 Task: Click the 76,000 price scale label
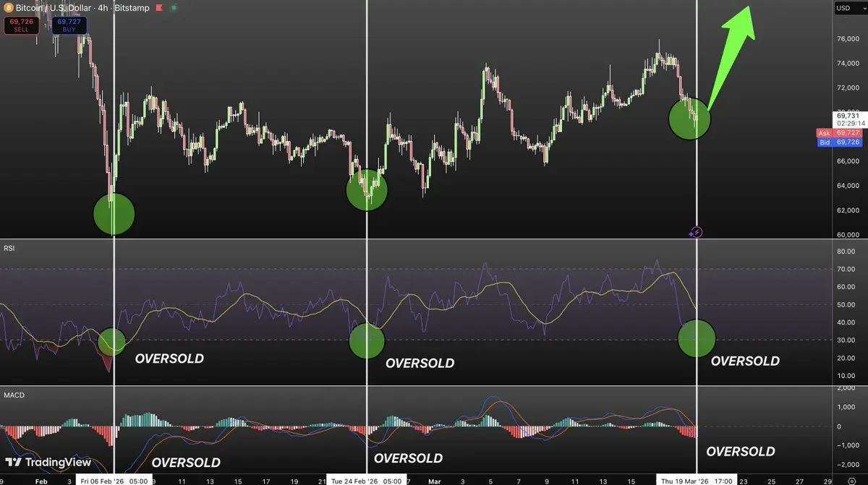point(848,39)
